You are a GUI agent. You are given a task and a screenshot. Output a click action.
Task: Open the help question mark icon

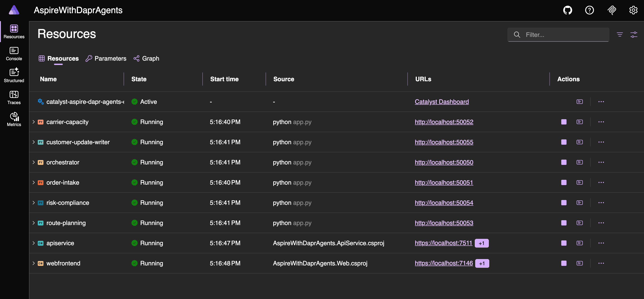click(x=589, y=10)
